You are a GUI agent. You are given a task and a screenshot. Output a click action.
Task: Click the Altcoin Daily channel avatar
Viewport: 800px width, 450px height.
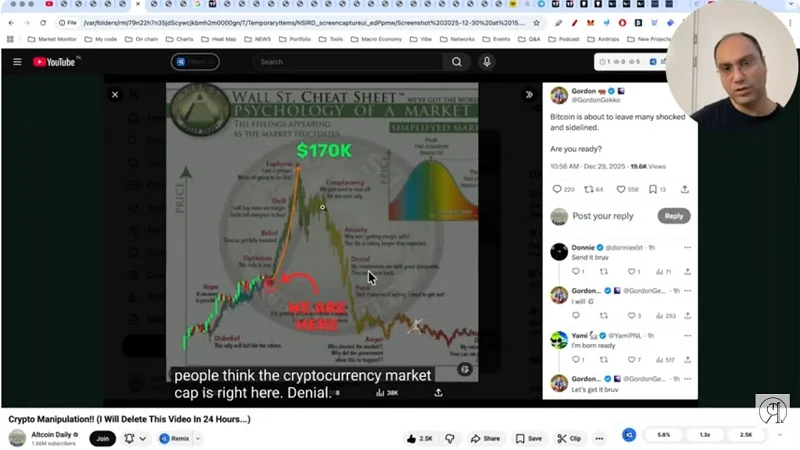tap(17, 438)
